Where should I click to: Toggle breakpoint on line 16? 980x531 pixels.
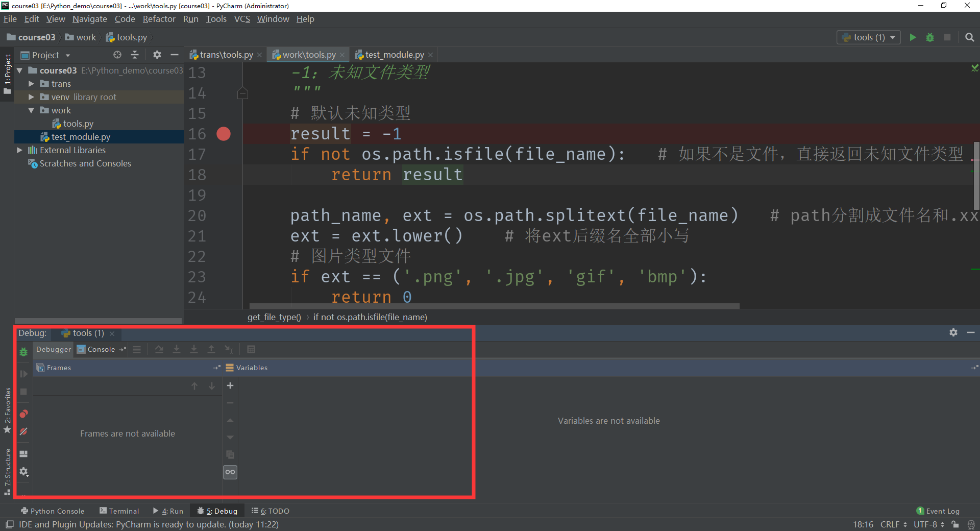[224, 134]
